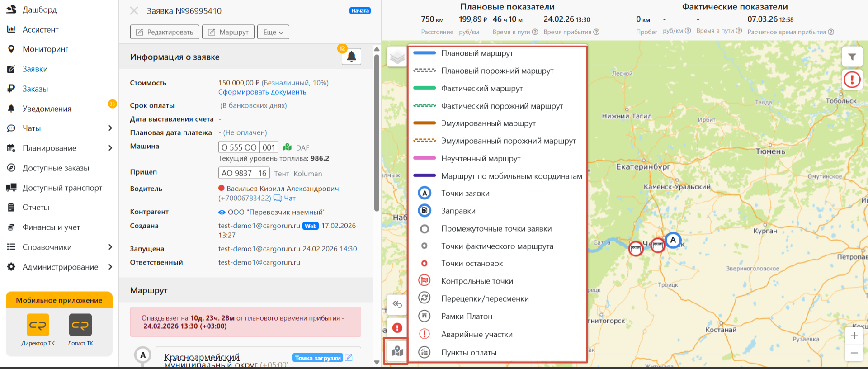
Task: Click the Начата status badge
Action: pyautogui.click(x=360, y=10)
